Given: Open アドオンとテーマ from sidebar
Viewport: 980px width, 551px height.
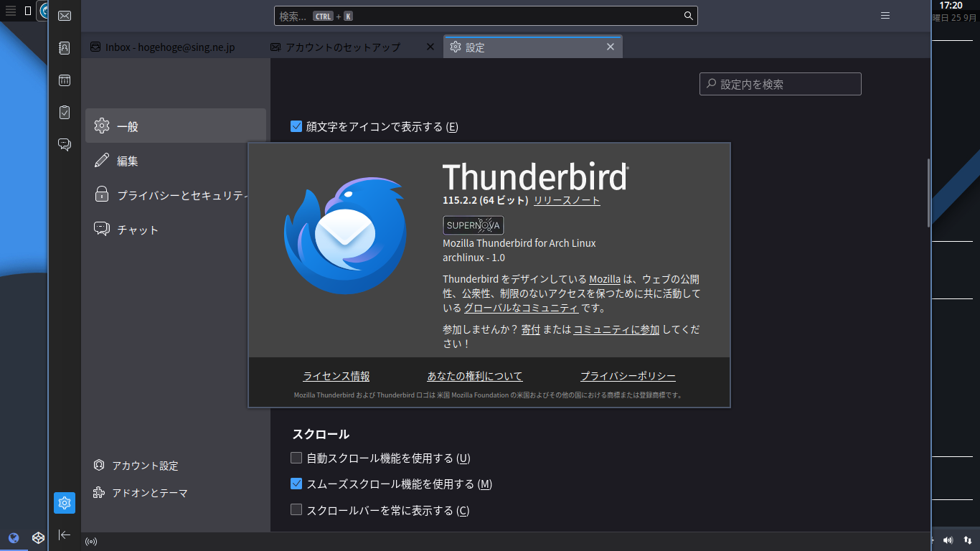Looking at the screenshot, I should point(141,493).
